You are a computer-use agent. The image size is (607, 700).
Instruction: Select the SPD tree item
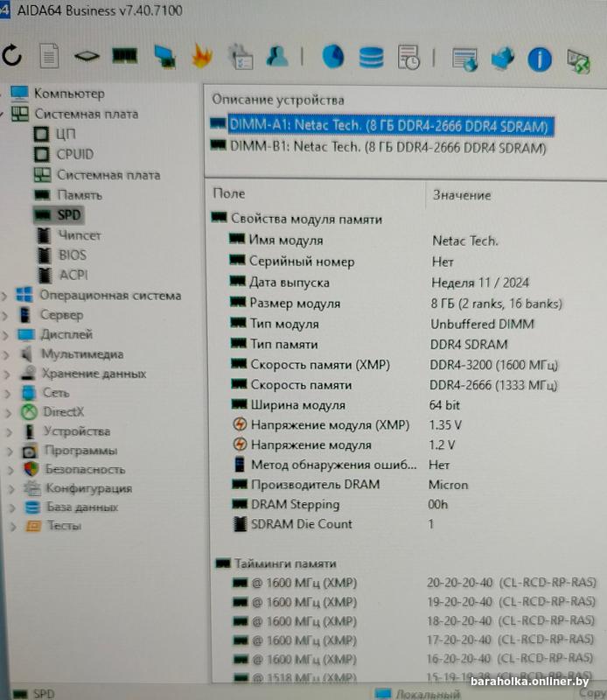click(69, 215)
